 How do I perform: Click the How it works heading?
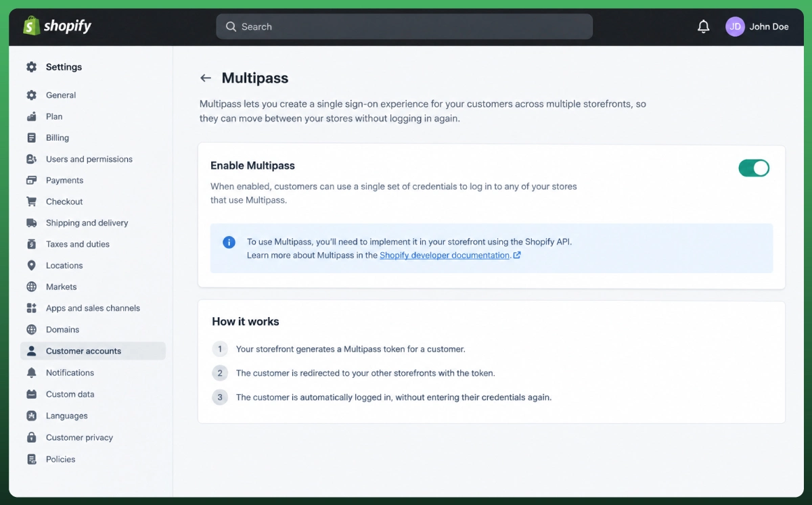246,322
